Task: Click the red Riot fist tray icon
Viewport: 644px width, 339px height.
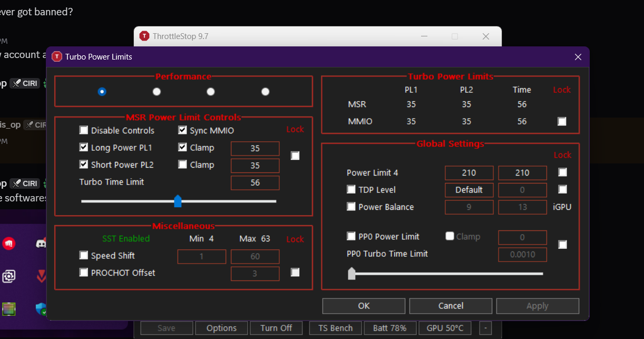Action: pyautogui.click(x=9, y=243)
